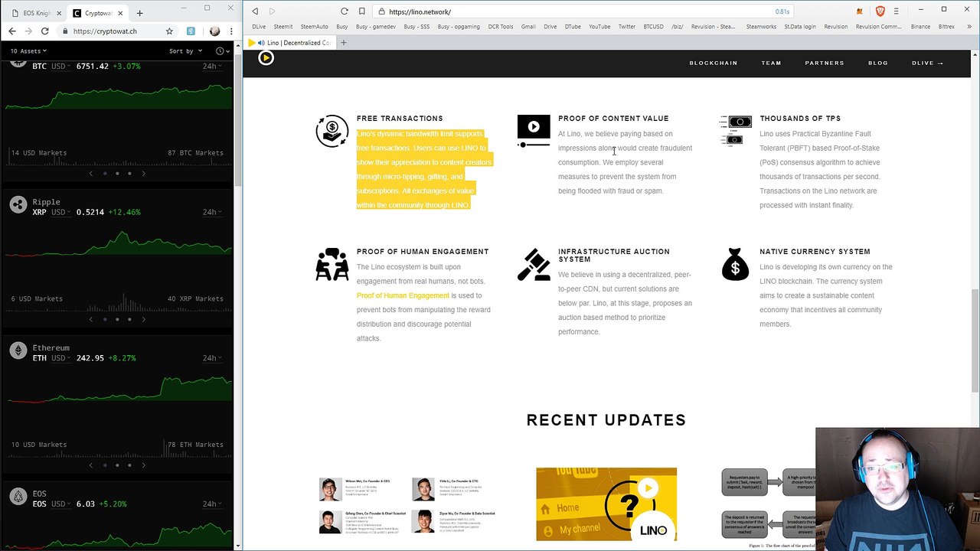This screenshot has width=980, height=551.
Task: Open the Sort by dropdown
Action: point(186,51)
